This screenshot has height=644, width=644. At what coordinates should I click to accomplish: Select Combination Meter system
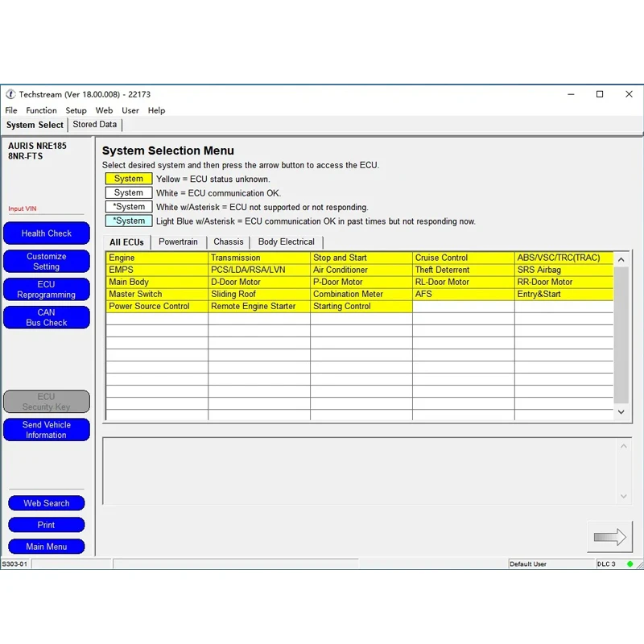[x=361, y=294]
